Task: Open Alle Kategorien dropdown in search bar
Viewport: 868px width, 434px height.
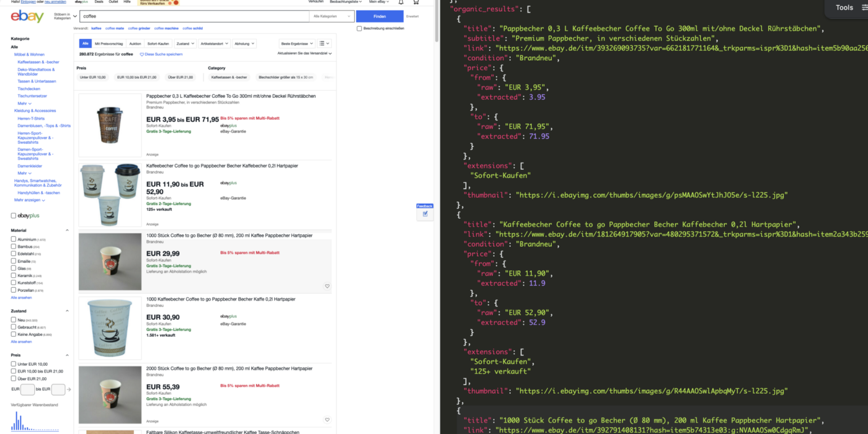Action: pos(332,16)
